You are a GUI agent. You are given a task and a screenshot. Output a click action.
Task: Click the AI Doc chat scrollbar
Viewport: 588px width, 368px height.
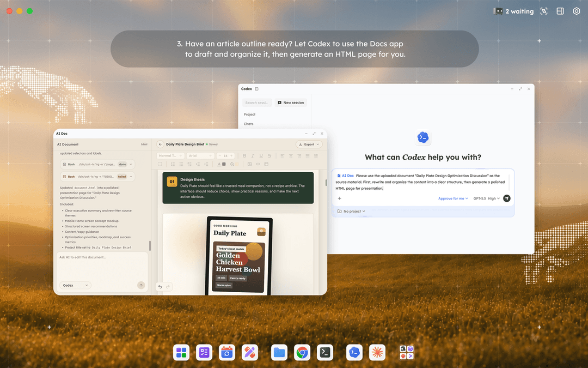coord(150,245)
